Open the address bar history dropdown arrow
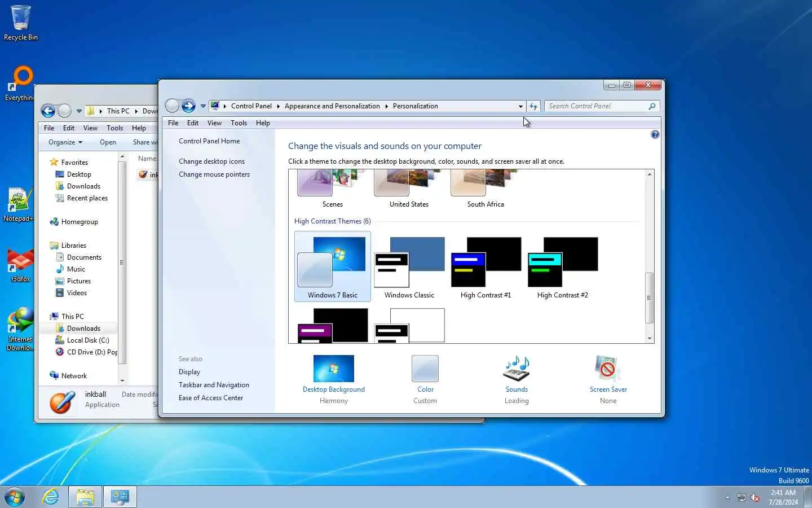This screenshot has height=508, width=812. tap(520, 106)
